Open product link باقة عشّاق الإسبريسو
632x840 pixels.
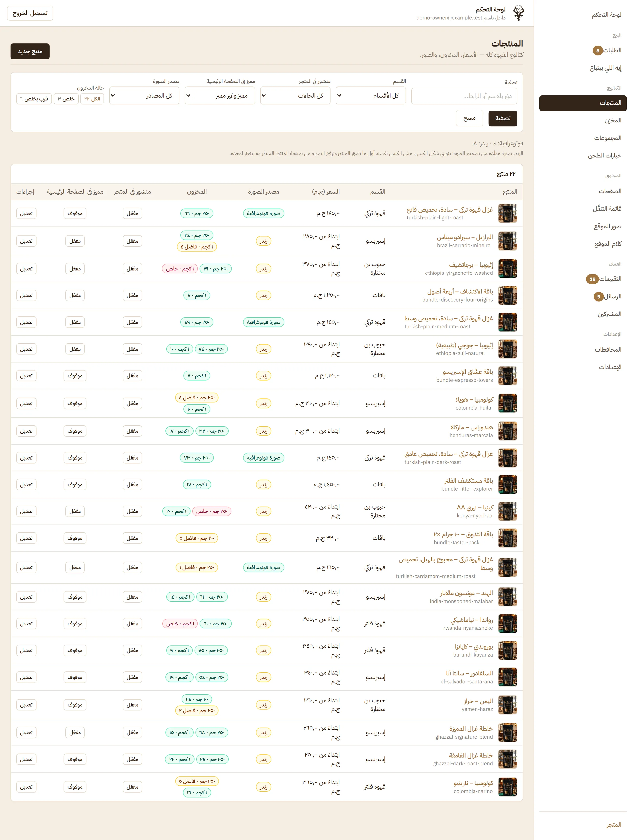click(x=468, y=372)
